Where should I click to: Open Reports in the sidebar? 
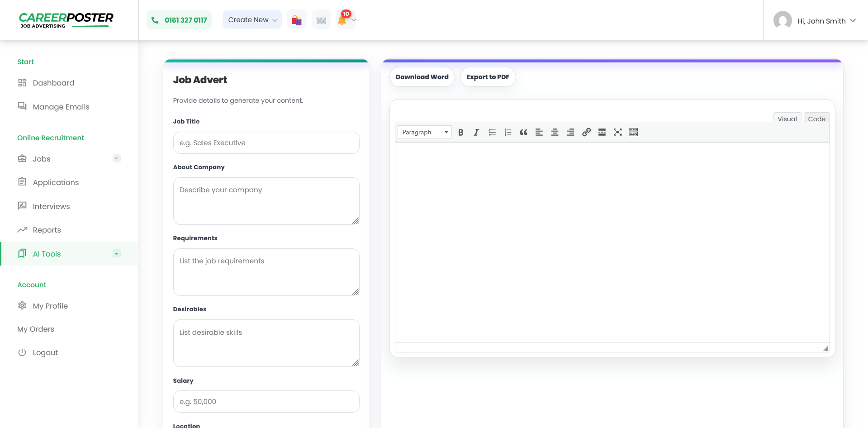[x=47, y=230]
